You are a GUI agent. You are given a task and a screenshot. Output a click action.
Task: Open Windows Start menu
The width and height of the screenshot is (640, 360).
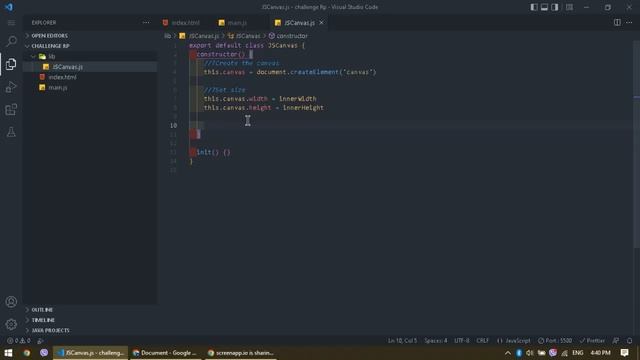coord(8,353)
